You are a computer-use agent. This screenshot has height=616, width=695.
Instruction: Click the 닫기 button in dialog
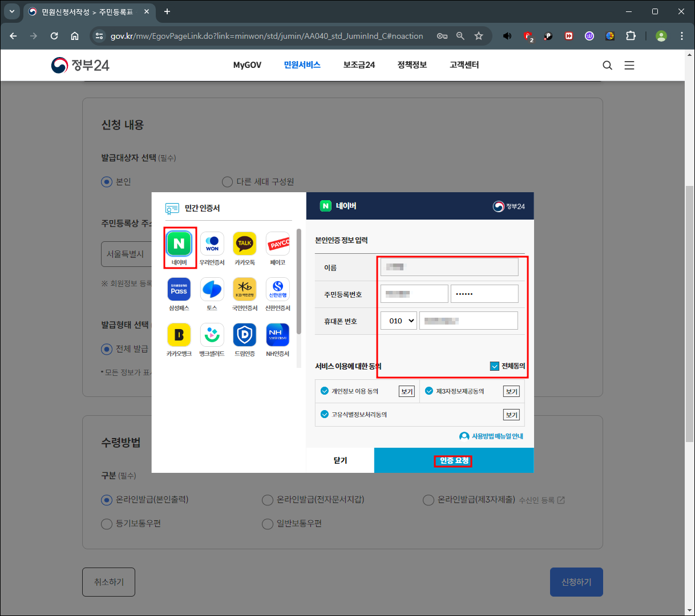[x=340, y=460]
